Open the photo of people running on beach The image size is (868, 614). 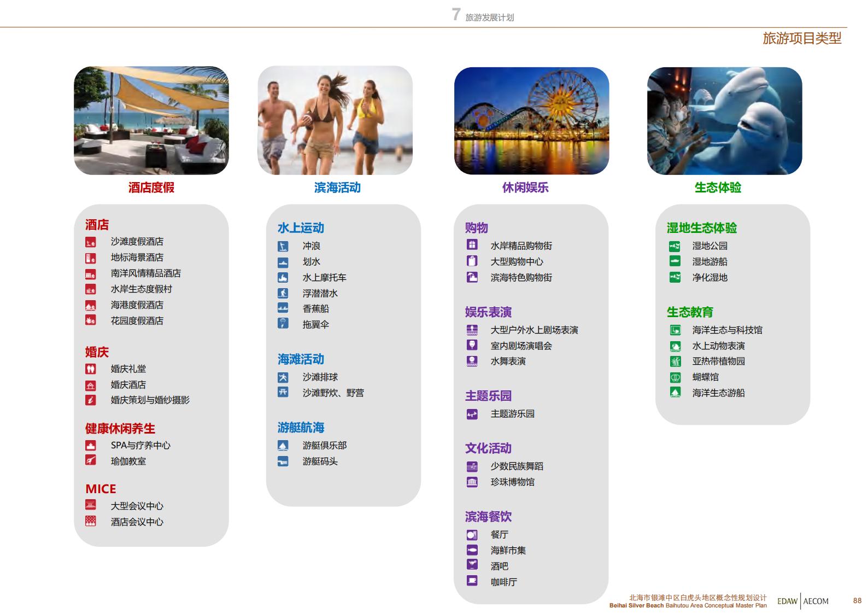tap(335, 121)
